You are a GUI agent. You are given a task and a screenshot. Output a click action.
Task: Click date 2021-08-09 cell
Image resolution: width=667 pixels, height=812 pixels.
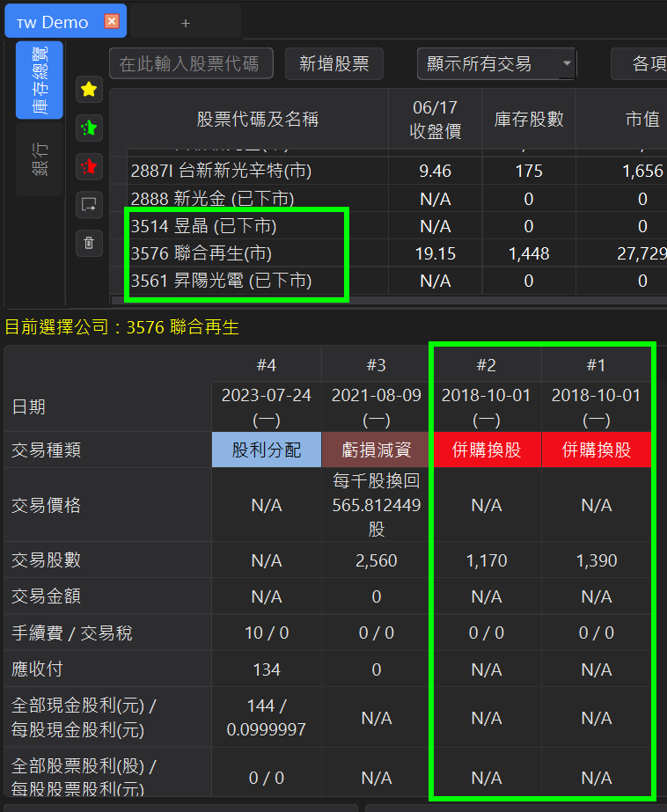[377, 407]
